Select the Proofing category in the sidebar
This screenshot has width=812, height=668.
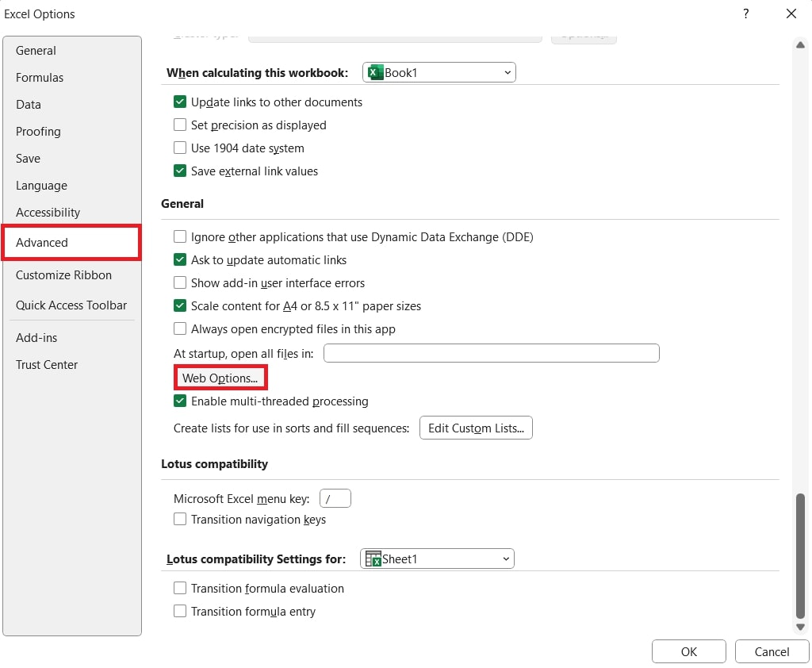(x=38, y=131)
